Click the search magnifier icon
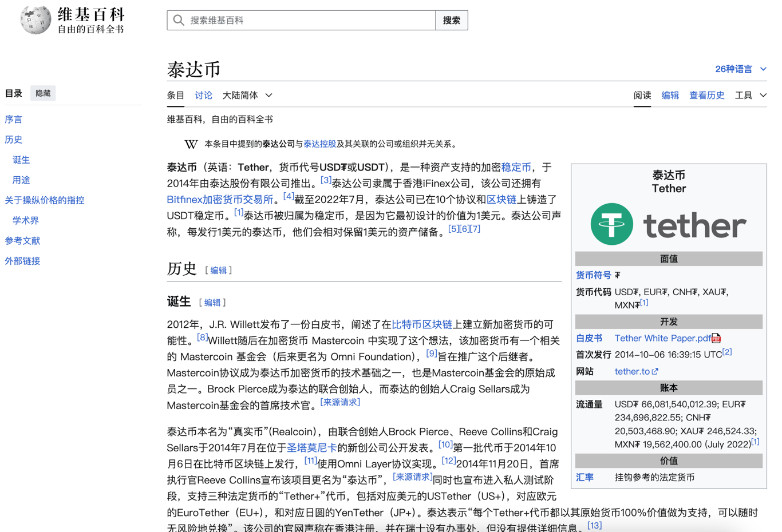This screenshot has height=532, width=782. tap(179, 21)
